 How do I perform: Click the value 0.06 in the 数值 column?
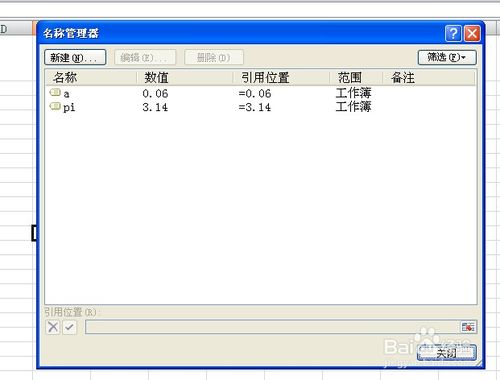(155, 94)
